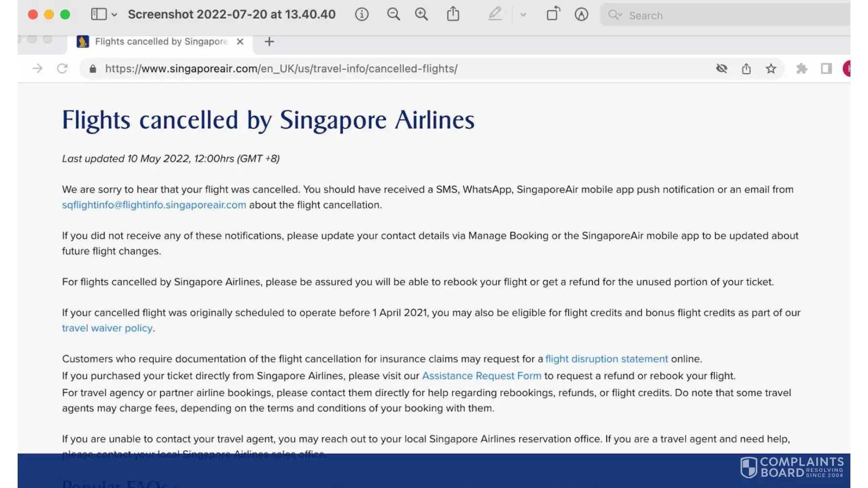Click the Preview zoom out magnifier icon
Screen dimensions: 868x488
click(393, 15)
